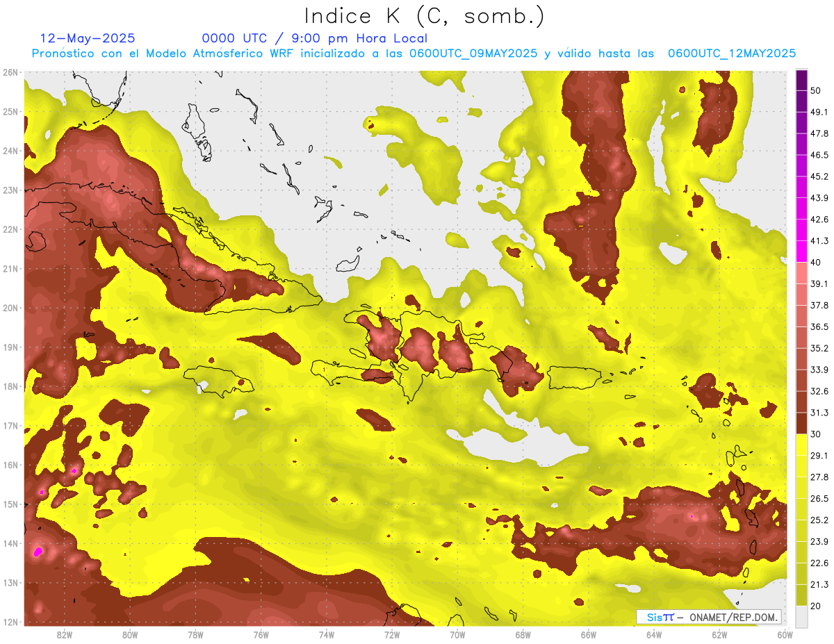This screenshot has height=644, width=834.
Task: Pick the gray swatch below value 20
Action: [x=802, y=616]
